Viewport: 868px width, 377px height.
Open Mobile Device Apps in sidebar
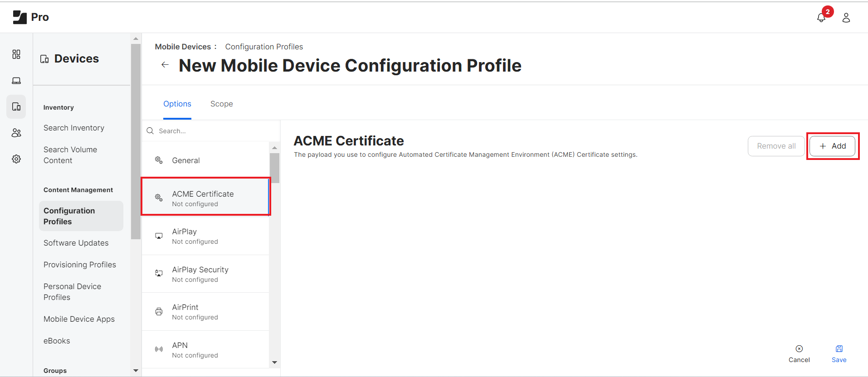click(79, 319)
